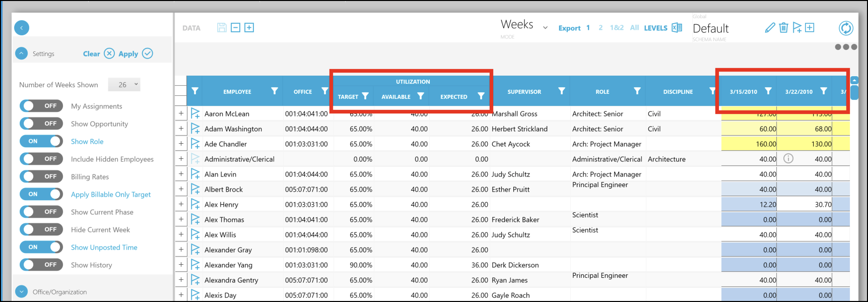
Task: Enable the Billing Rates toggle
Action: 41,176
